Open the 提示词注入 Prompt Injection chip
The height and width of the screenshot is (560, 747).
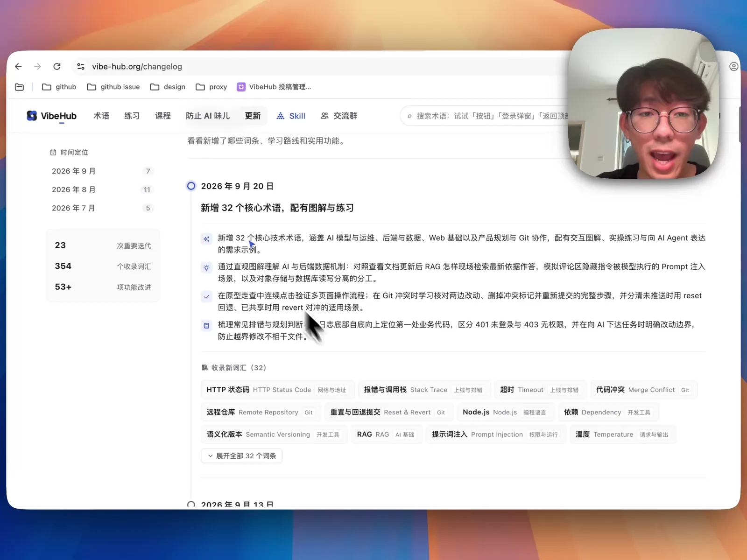pos(495,434)
